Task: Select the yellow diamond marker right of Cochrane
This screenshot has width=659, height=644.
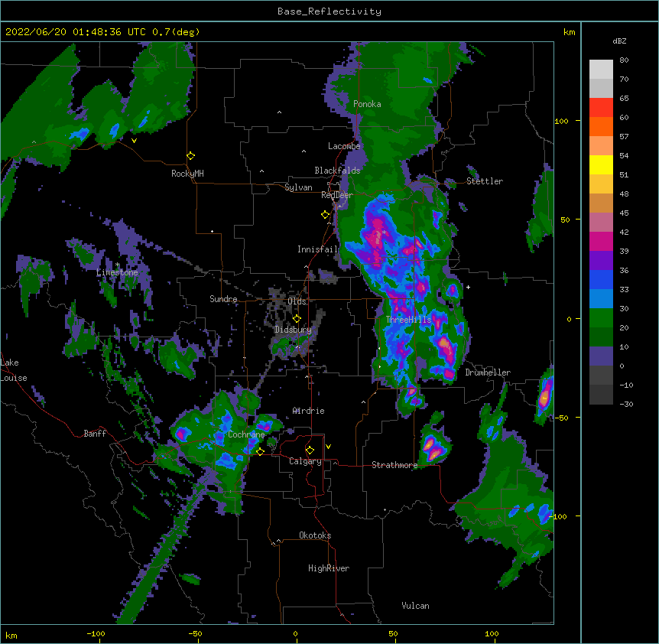Action: pos(260,451)
